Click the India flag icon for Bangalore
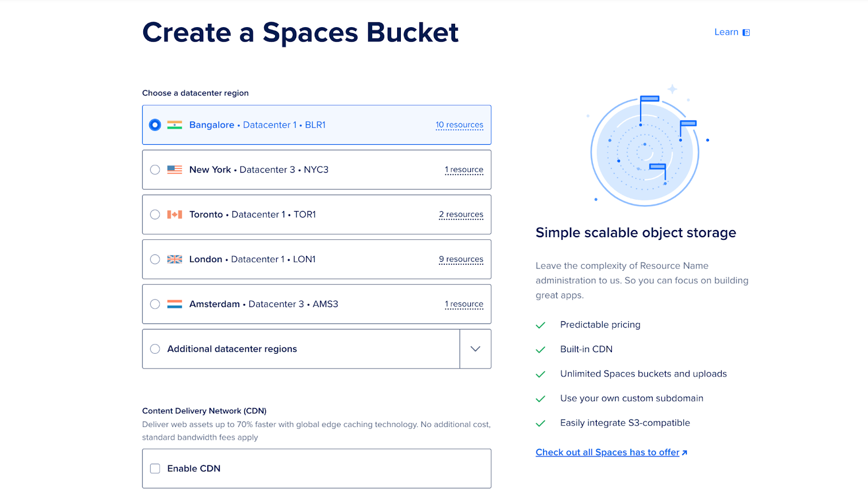The width and height of the screenshot is (868, 497). pyautogui.click(x=174, y=125)
